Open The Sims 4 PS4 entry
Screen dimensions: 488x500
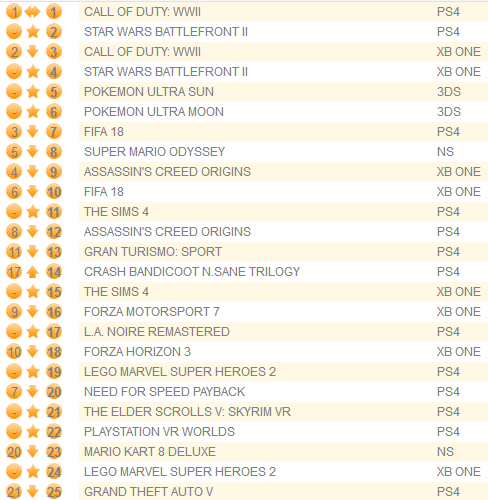click(116, 212)
